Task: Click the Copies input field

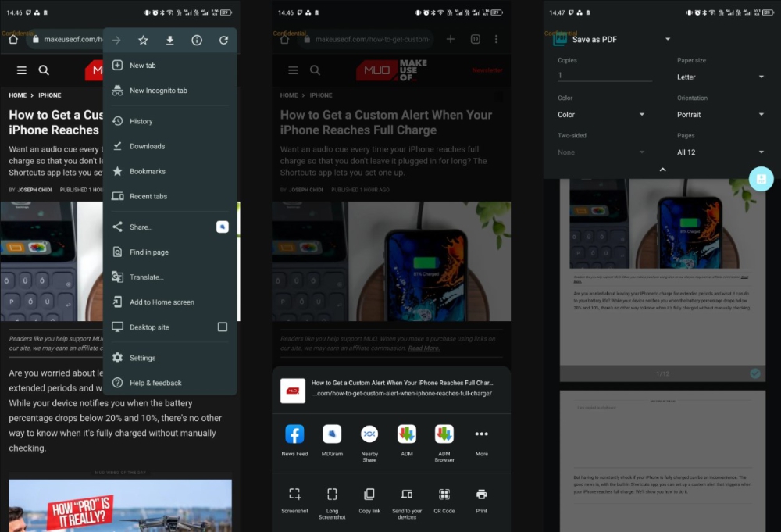Action: pyautogui.click(x=604, y=76)
